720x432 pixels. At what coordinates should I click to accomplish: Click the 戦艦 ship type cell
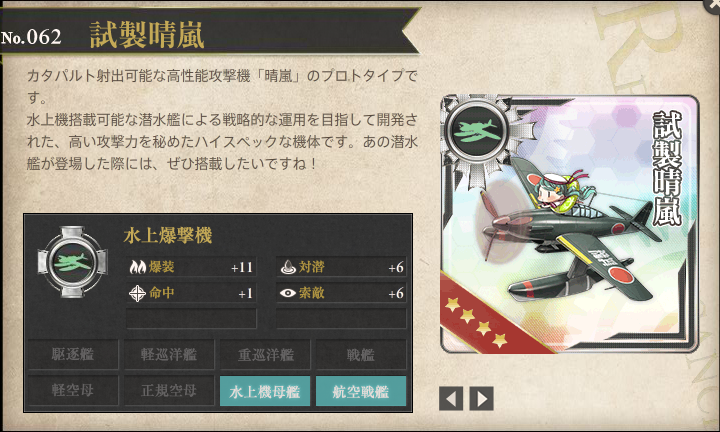361,354
